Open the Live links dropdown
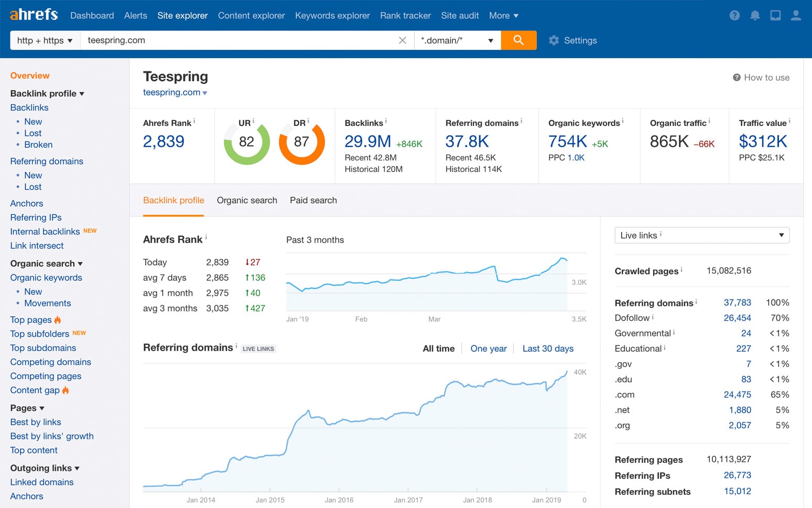812x508 pixels. click(701, 235)
